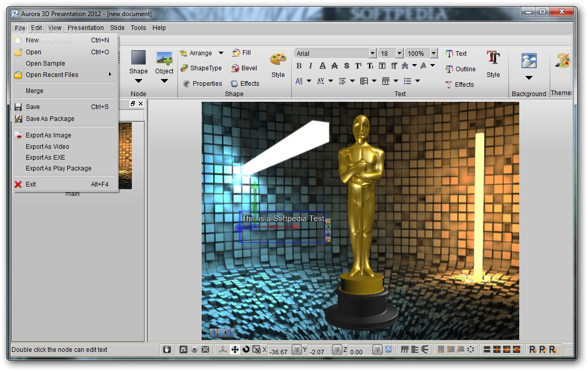Click the hand pan tool icon

point(167,350)
